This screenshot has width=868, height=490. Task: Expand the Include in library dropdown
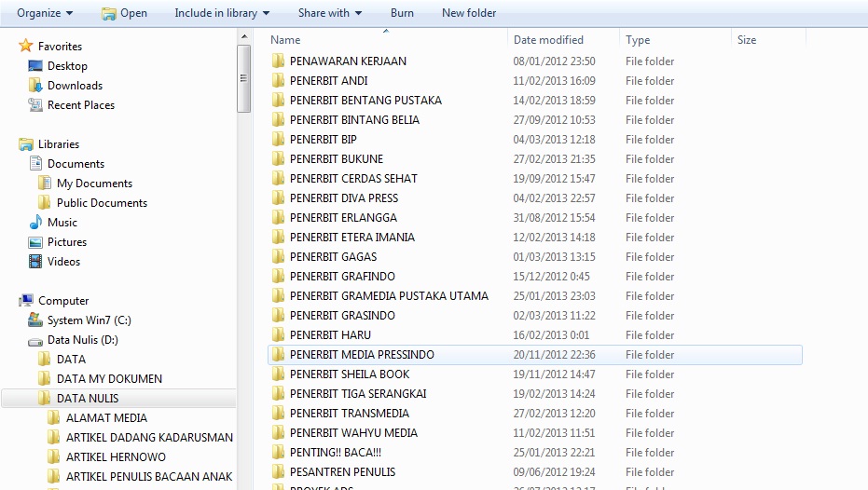[222, 13]
